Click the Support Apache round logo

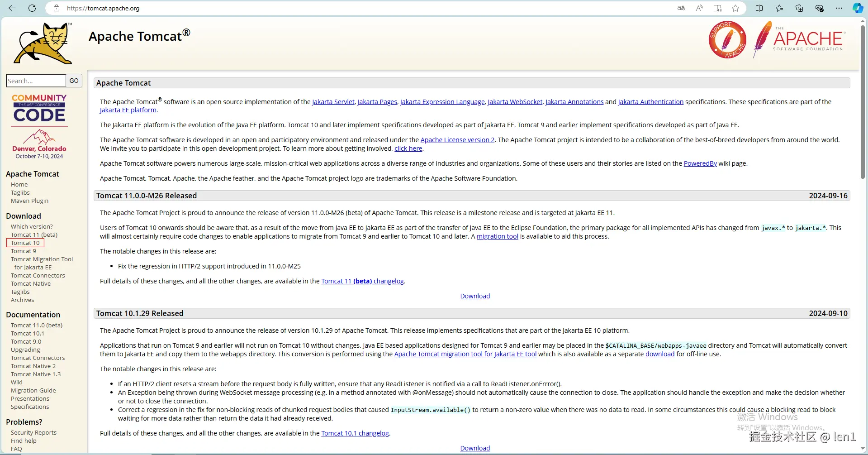point(727,40)
